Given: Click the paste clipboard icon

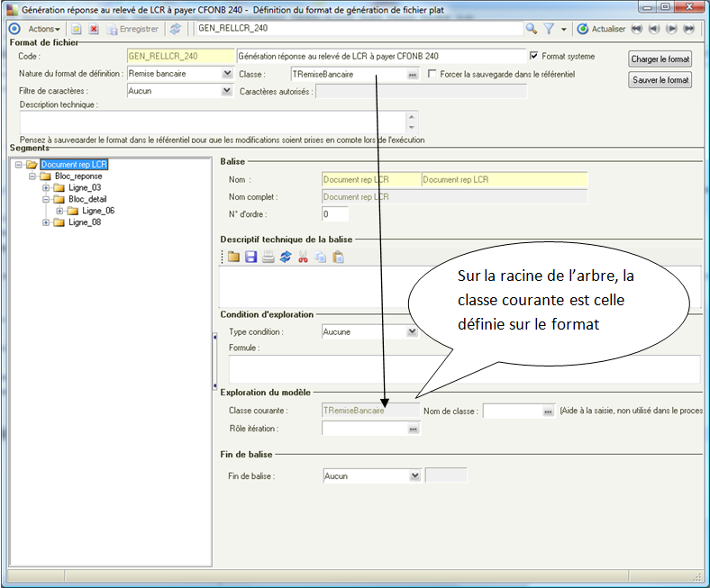Looking at the screenshot, I should [x=338, y=258].
